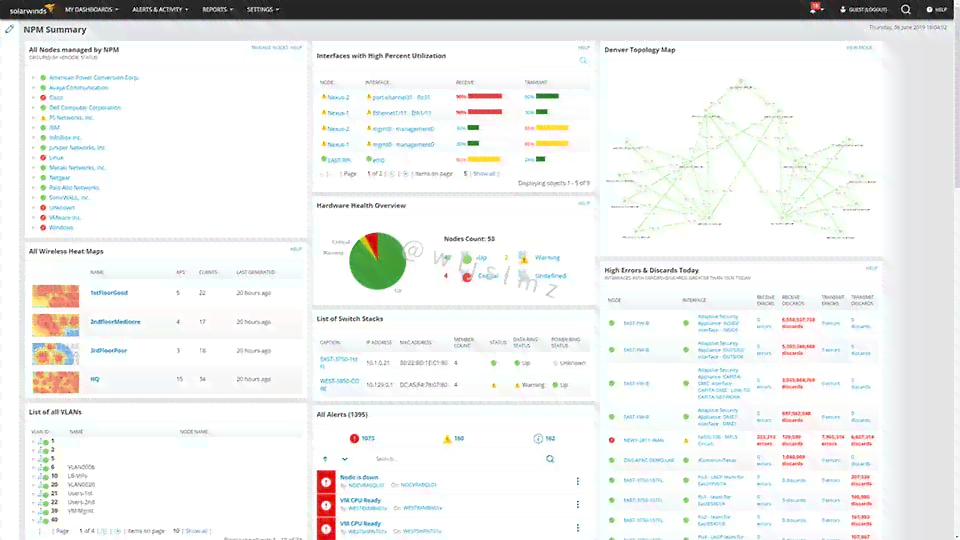Screen dimensions: 960x540
Task: Click View Mode on Denver Topology Map
Action: 859,47
